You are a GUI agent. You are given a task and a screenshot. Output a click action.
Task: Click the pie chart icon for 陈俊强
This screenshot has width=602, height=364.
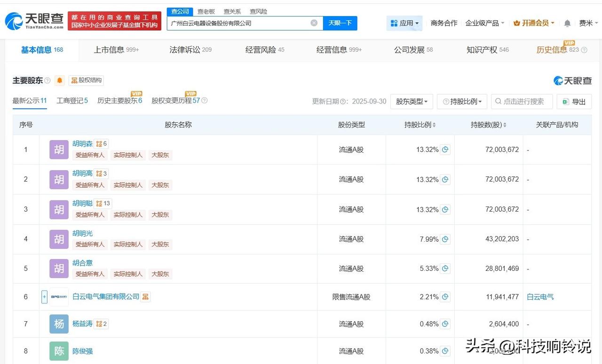[x=445, y=351]
